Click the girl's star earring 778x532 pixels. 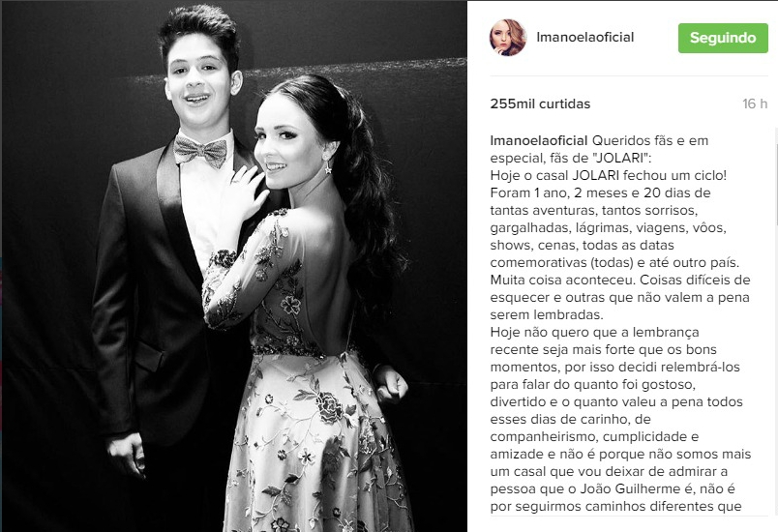point(328,167)
